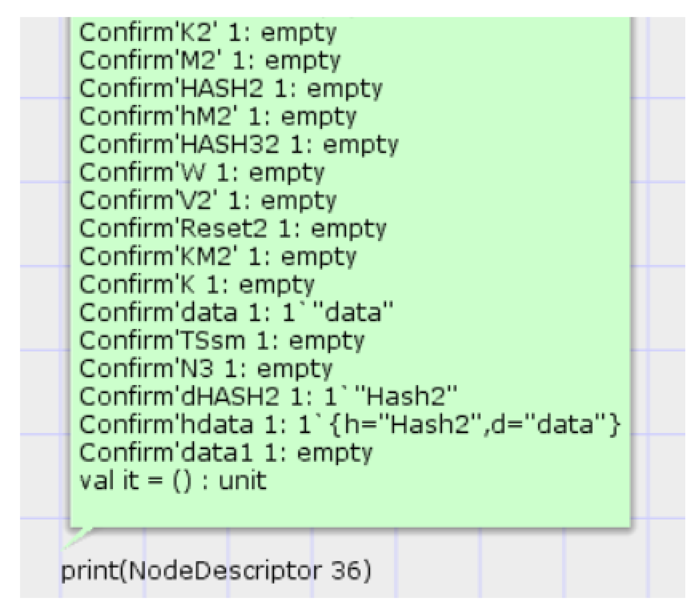Viewport: 700px width, 612px height.
Task: Click the 'val it = () : unit' result line
Action: pyautogui.click(x=173, y=481)
